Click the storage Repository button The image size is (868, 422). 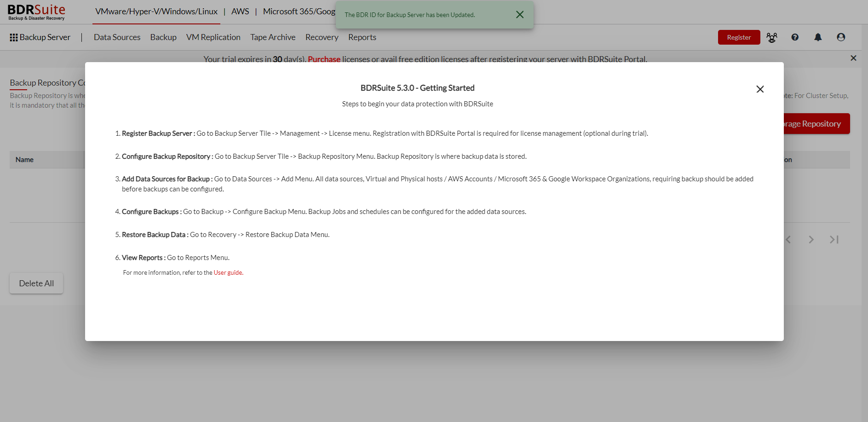coord(816,124)
